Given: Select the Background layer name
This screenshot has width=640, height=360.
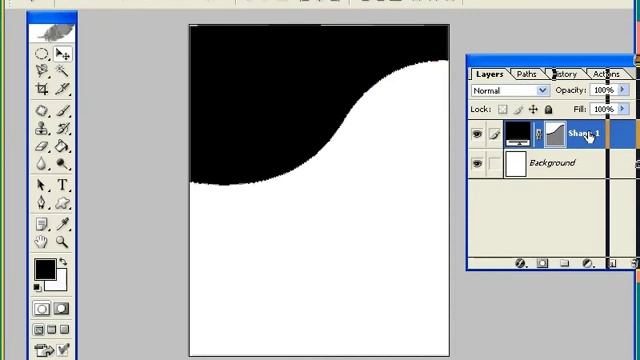Looking at the screenshot, I should [552, 163].
